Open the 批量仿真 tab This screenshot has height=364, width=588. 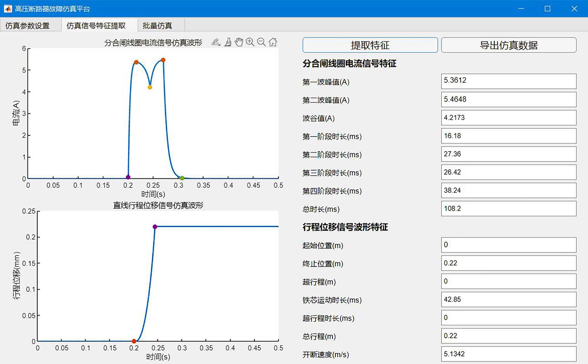157,26
